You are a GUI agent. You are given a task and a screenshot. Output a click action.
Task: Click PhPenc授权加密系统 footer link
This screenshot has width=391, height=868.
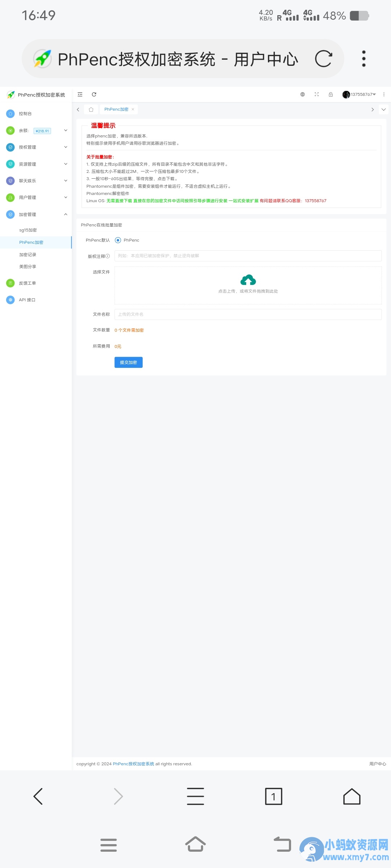134,764
